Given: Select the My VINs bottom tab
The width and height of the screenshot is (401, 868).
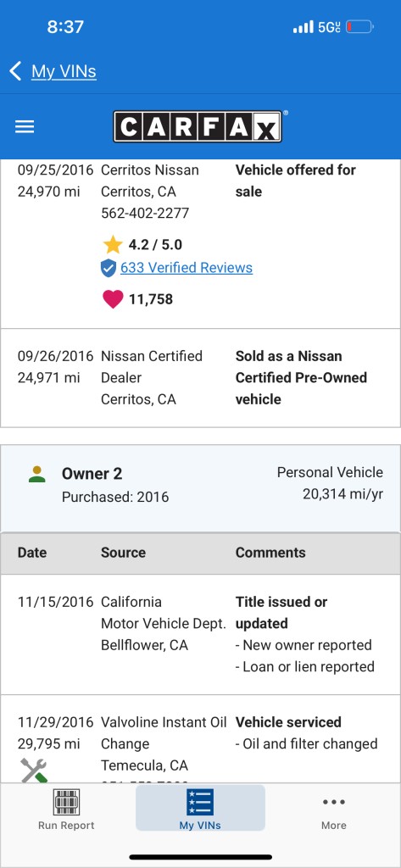Looking at the screenshot, I should click(200, 808).
